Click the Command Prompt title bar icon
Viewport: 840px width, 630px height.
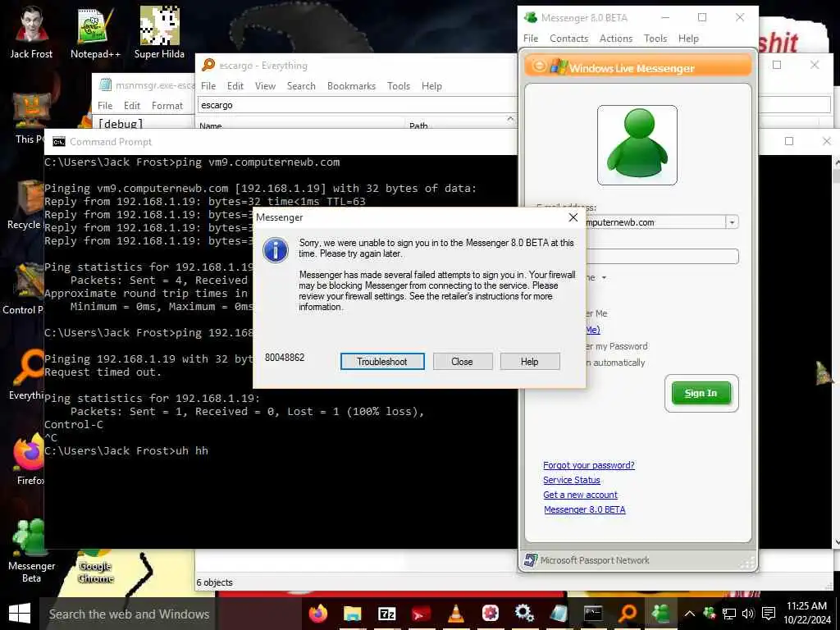pos(58,142)
